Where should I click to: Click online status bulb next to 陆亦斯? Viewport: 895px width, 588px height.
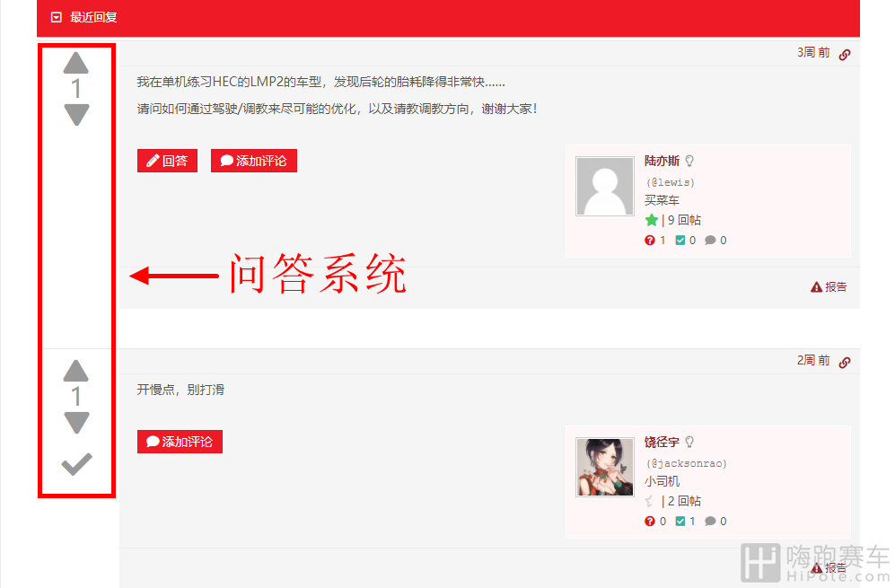(689, 161)
